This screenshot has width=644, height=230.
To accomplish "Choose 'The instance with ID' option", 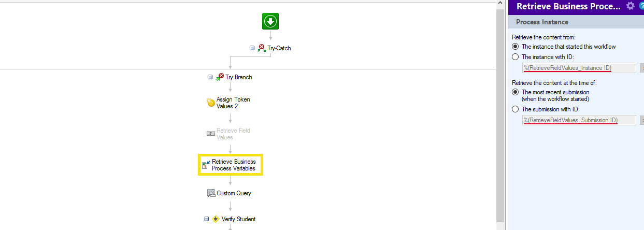I will pos(515,57).
